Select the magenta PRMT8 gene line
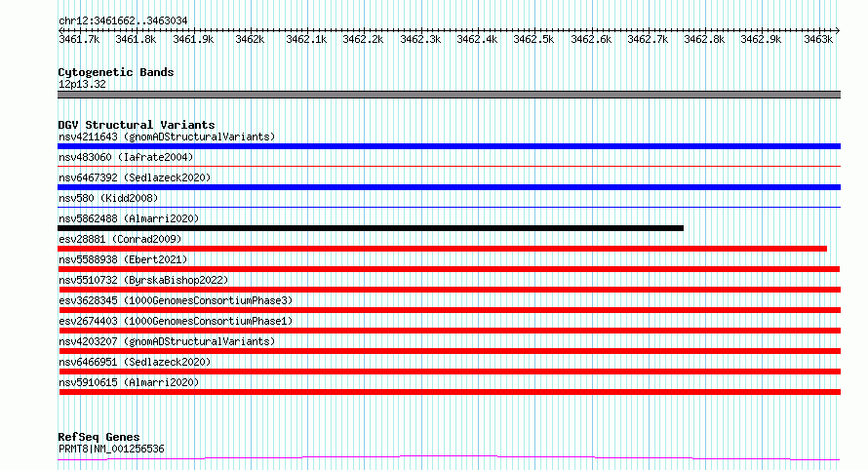Viewport: 868px width, 470px height. tap(449, 458)
